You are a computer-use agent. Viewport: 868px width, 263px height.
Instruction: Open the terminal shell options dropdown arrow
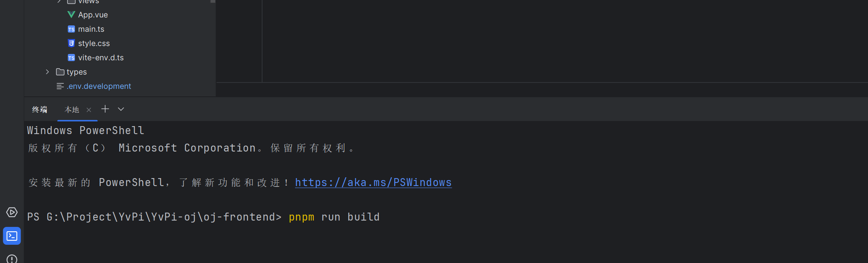click(121, 109)
